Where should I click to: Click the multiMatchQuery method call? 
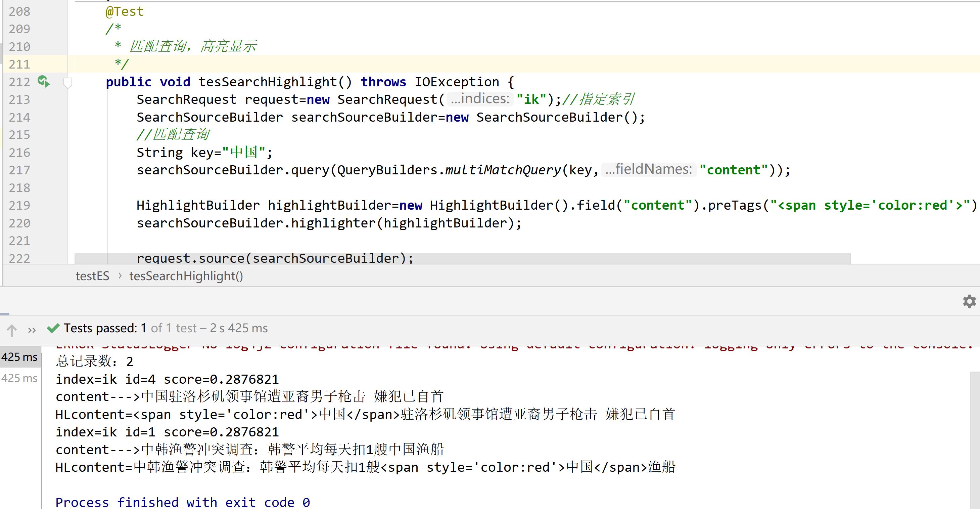pyautogui.click(x=503, y=170)
